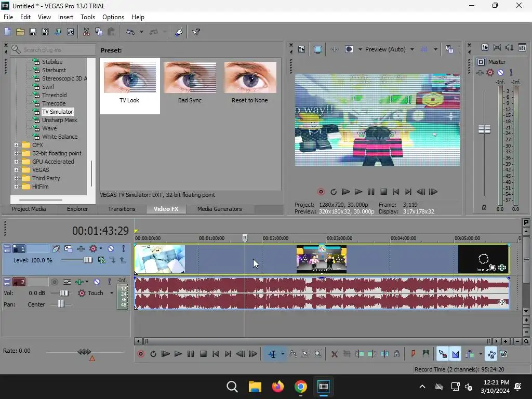Image resolution: width=532 pixels, height=399 pixels.
Task: Click the Open project folder icon
Action: [20, 32]
